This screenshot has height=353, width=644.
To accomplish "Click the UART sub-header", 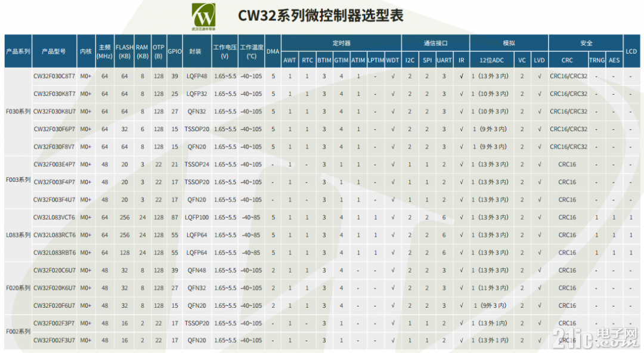I will pyautogui.click(x=444, y=60).
